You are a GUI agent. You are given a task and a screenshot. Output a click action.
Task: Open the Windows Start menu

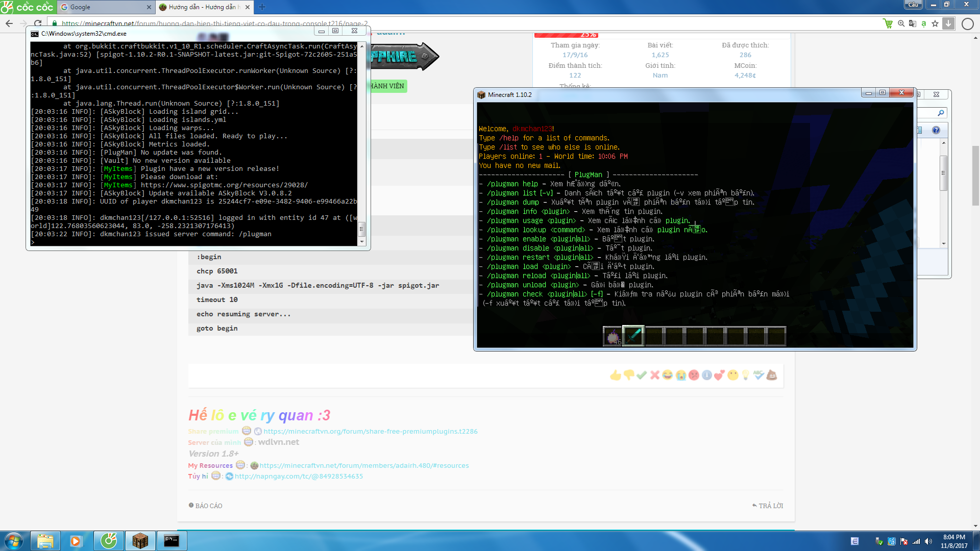click(x=14, y=541)
